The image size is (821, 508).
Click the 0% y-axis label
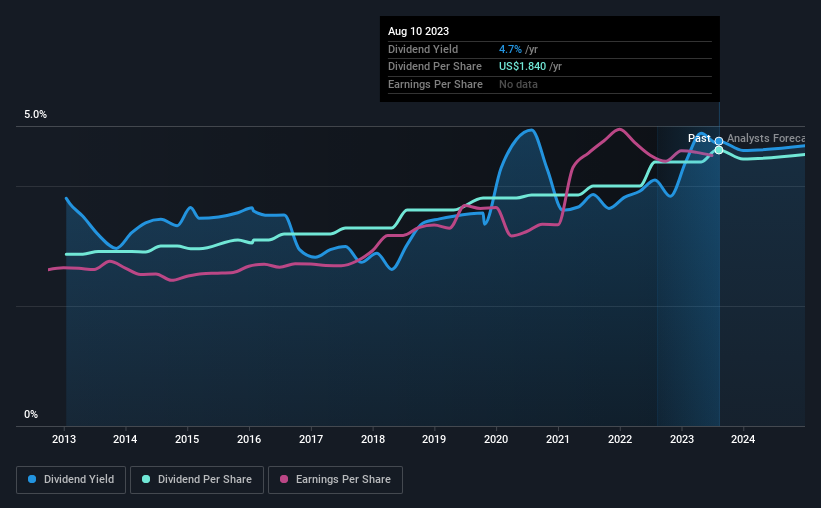pos(31,414)
